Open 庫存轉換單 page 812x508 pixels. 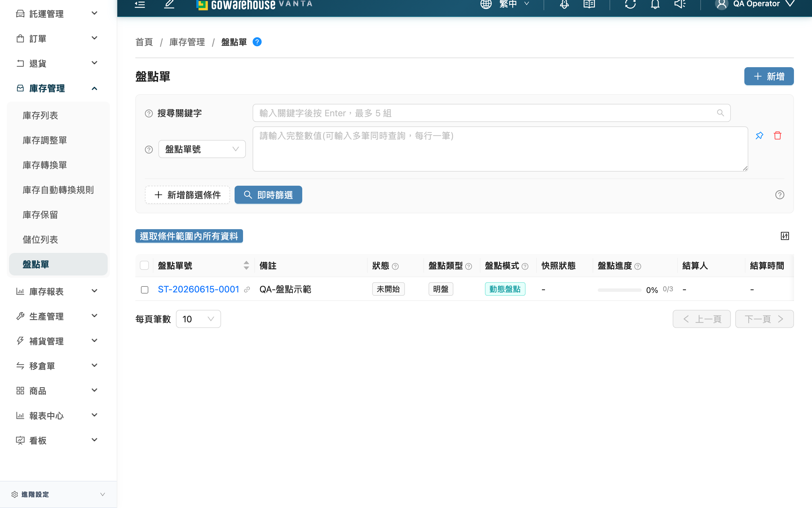[58, 165]
